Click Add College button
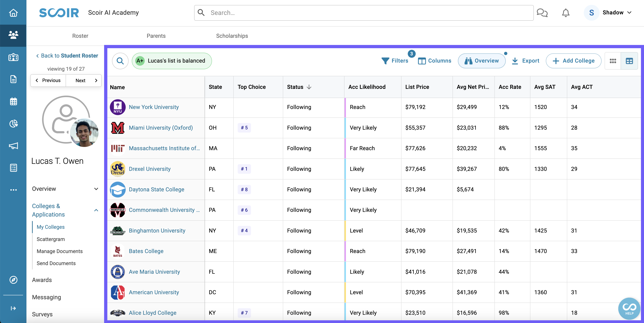This screenshot has width=644, height=323. pos(574,61)
